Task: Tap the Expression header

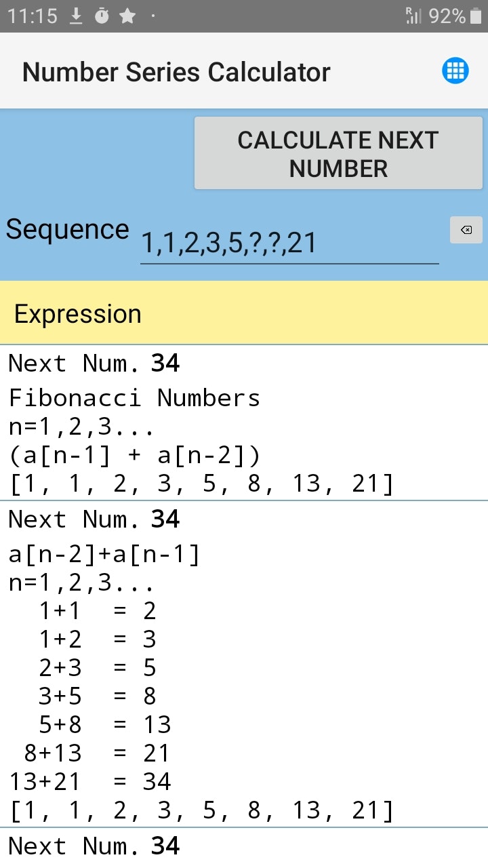Action: point(78,314)
